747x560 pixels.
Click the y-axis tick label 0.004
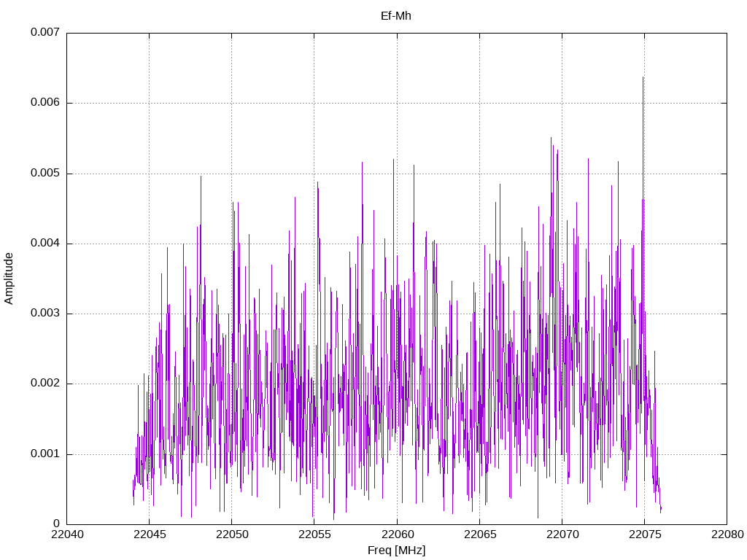point(45,243)
